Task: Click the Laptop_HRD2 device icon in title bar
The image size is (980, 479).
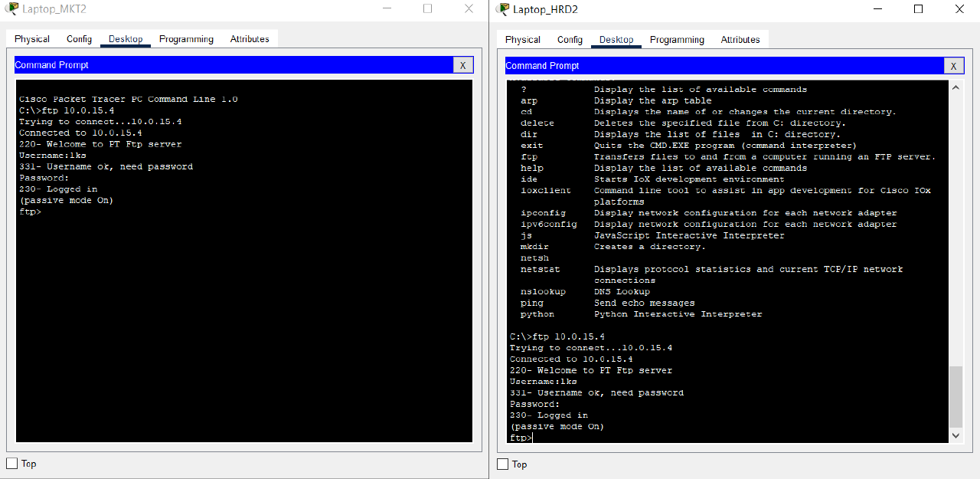Action: (x=504, y=9)
